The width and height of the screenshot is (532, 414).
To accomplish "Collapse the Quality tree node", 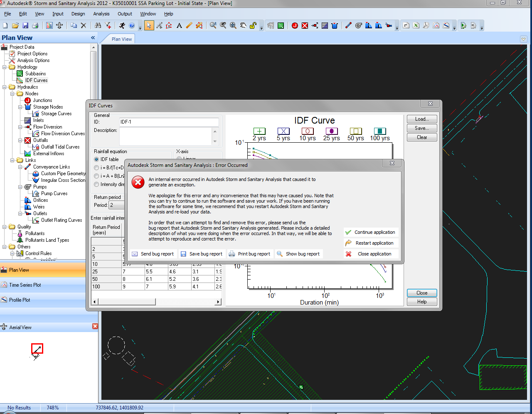I will tap(5, 227).
